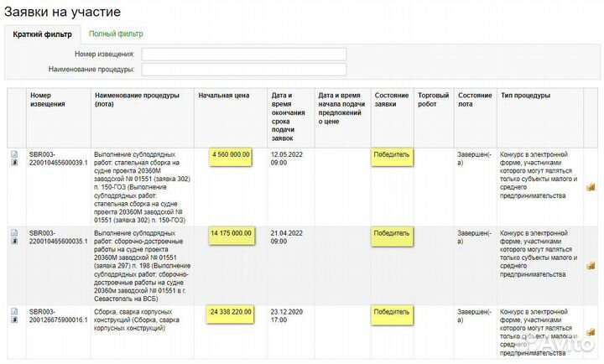Click the Торговый робот column header
Image resolution: width=604 pixels, height=364 pixels.
point(434,100)
